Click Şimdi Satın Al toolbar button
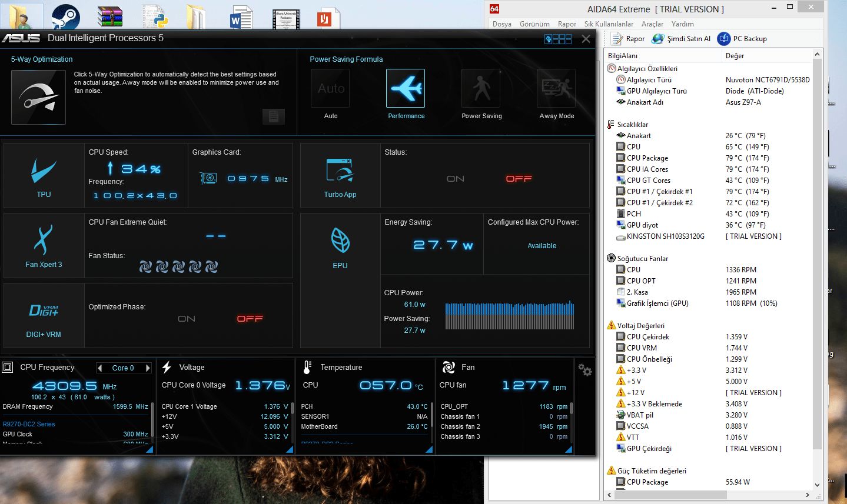Screen dimensions: 847x504 [681, 39]
